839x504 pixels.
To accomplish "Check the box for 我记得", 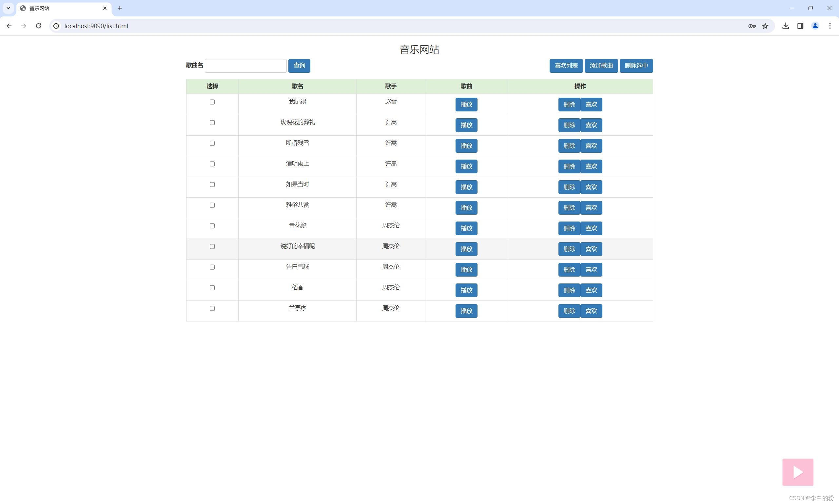I will click(212, 102).
